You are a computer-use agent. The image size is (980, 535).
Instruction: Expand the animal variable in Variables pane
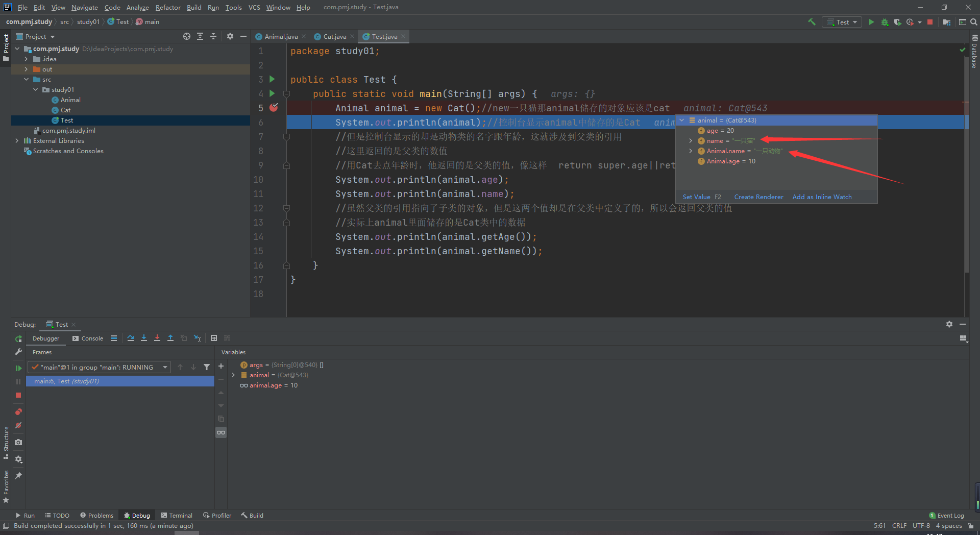(233, 375)
